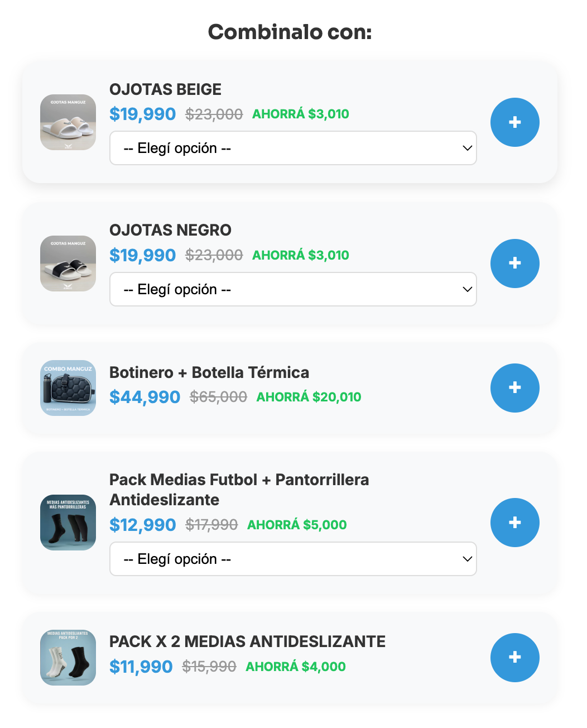The image size is (587, 728).
Task: Click PACK X 2 MEDIAS ANTIDESLIZANTE title
Action: [x=247, y=641]
